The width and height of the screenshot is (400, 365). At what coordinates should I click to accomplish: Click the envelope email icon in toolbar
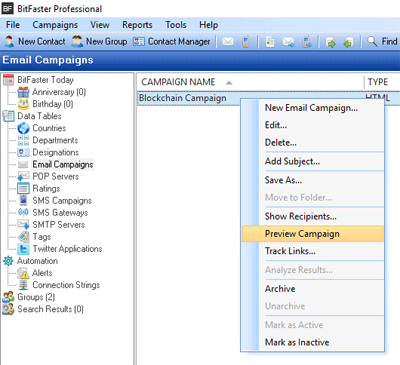tap(228, 42)
